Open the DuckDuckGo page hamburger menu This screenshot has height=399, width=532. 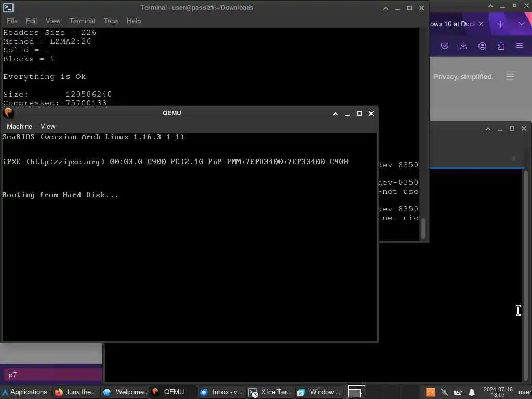tap(510, 77)
